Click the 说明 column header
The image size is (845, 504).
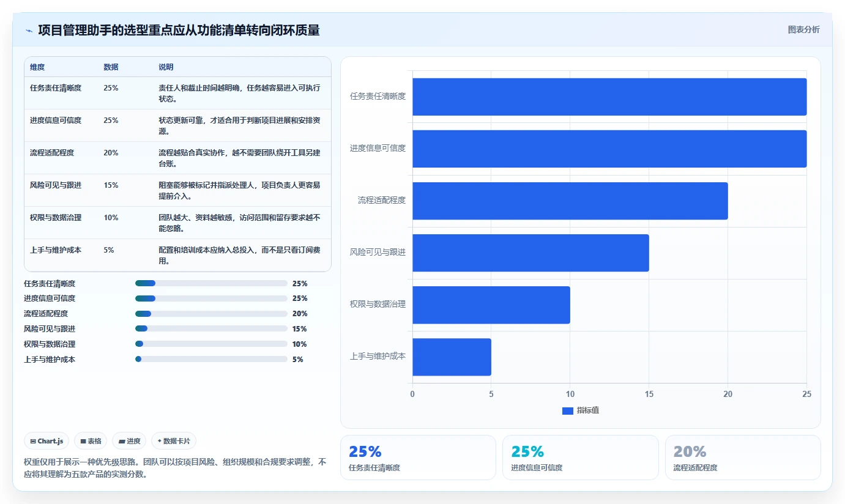[166, 67]
